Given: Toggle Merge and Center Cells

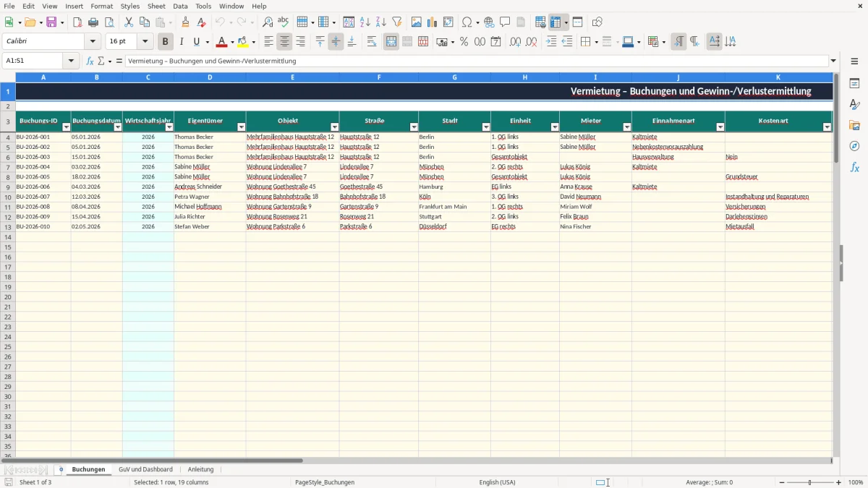Looking at the screenshot, I should [391, 42].
